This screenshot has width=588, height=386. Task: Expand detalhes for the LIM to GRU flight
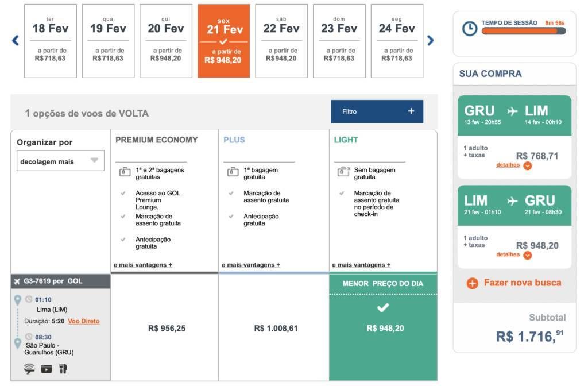point(514,254)
